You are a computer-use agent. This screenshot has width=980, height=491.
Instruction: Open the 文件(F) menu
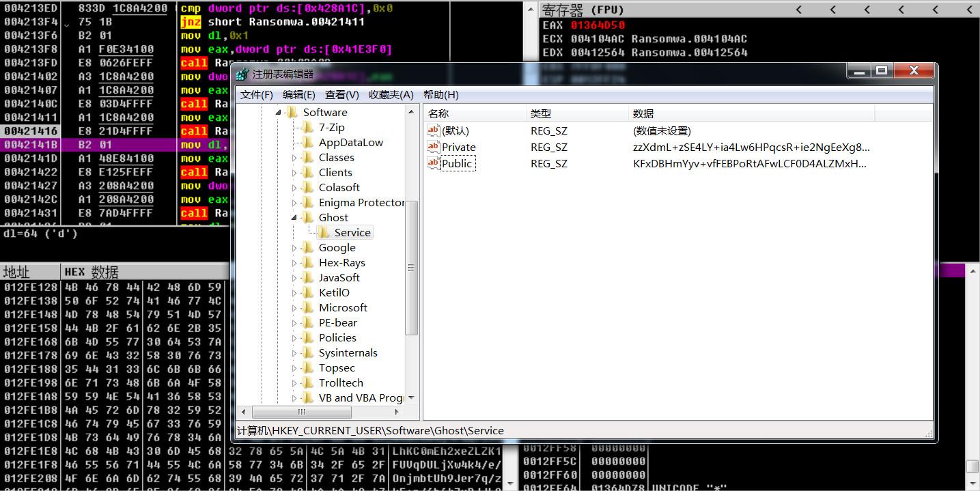tap(257, 95)
